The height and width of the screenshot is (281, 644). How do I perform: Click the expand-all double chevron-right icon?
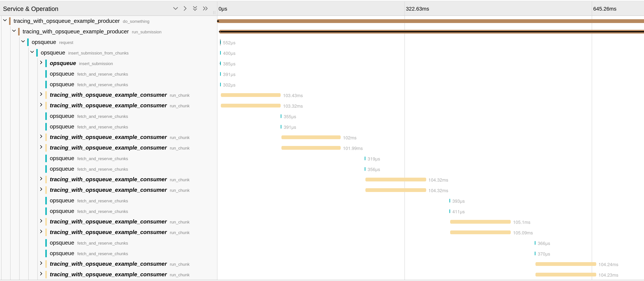click(205, 8)
